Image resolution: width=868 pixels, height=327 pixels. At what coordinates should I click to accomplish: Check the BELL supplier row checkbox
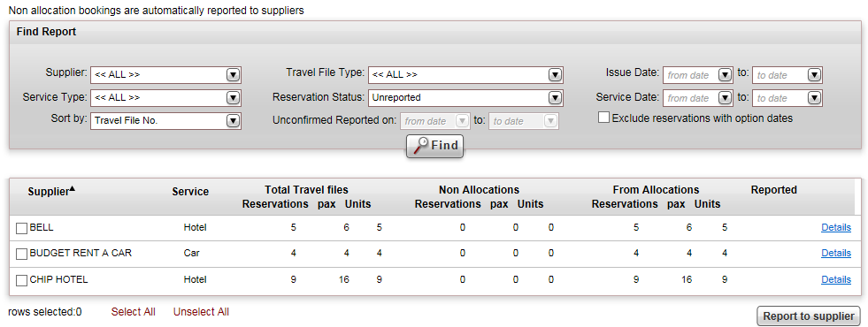21,228
